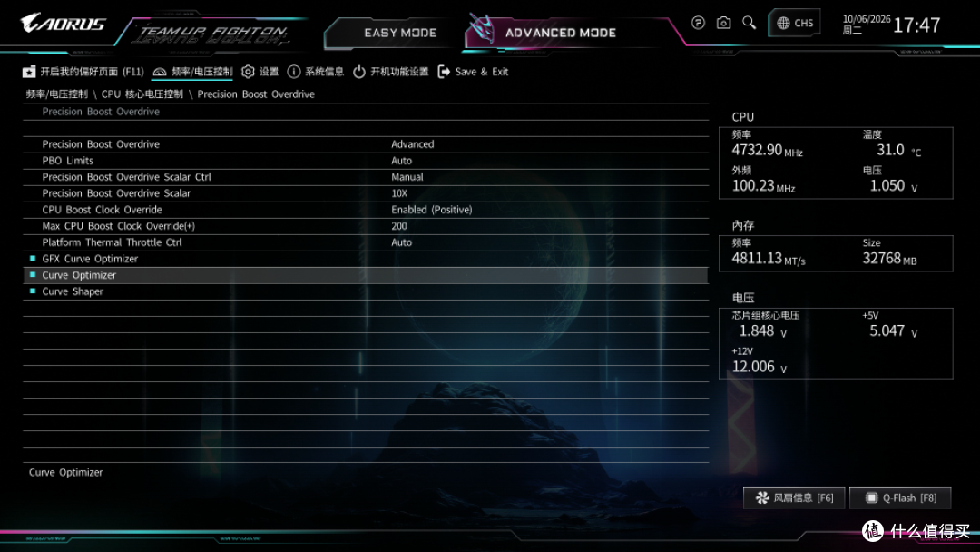Switch to Easy Mode
Image resolution: width=980 pixels, height=552 pixels.
tap(400, 33)
